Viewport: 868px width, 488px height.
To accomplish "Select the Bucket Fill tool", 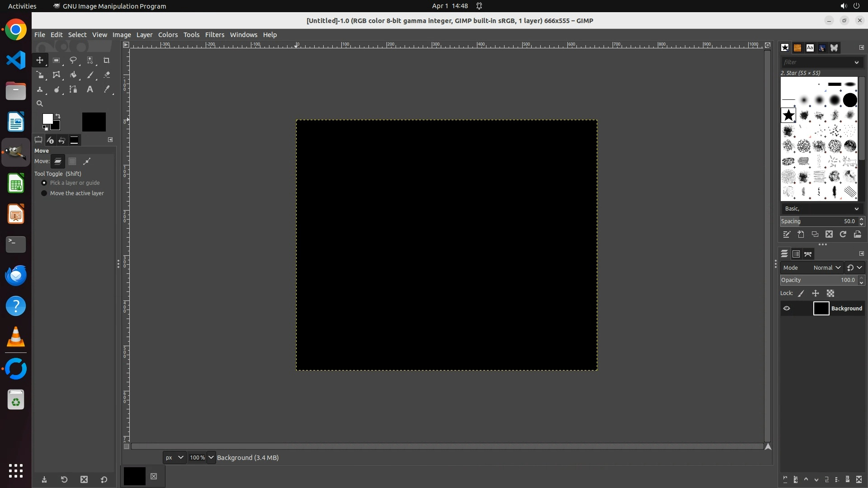I will (x=73, y=75).
